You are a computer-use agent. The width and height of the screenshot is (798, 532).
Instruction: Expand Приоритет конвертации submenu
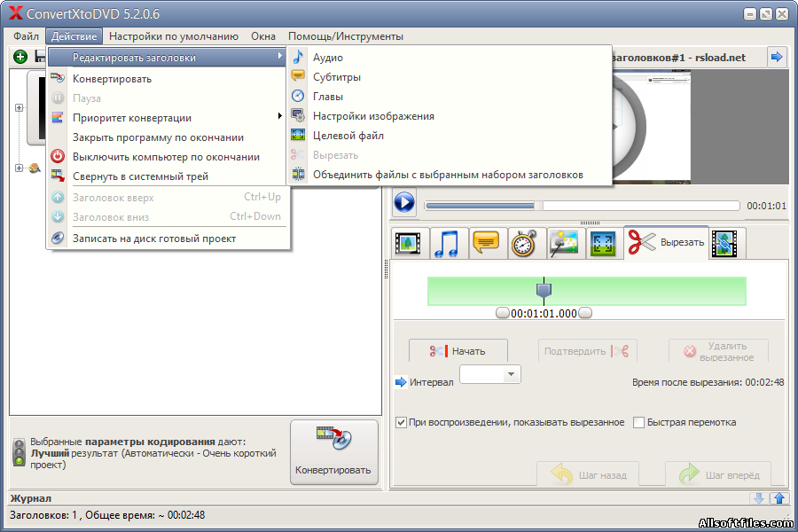pyautogui.click(x=167, y=118)
